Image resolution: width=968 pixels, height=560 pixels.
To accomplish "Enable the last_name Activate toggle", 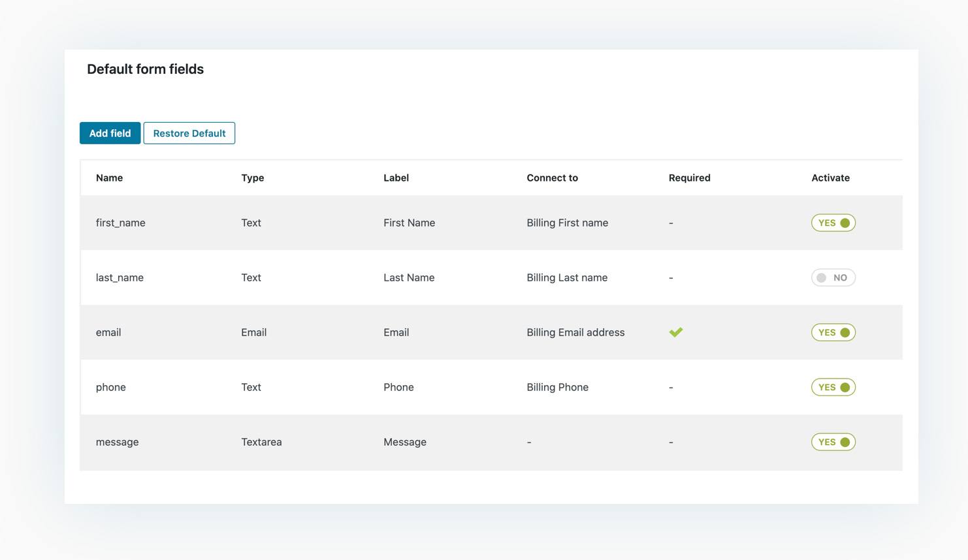I will (833, 277).
